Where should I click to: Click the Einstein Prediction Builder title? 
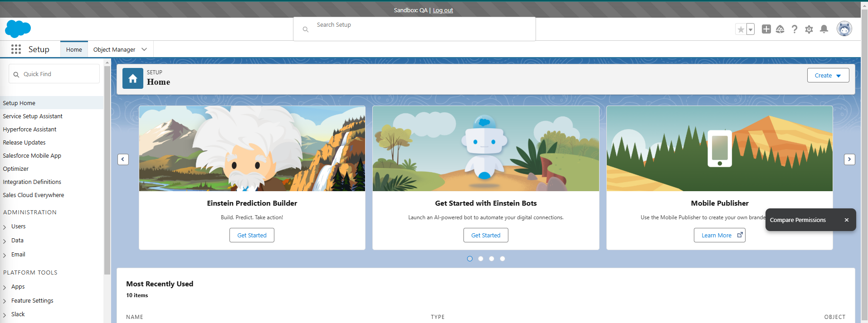(252, 203)
